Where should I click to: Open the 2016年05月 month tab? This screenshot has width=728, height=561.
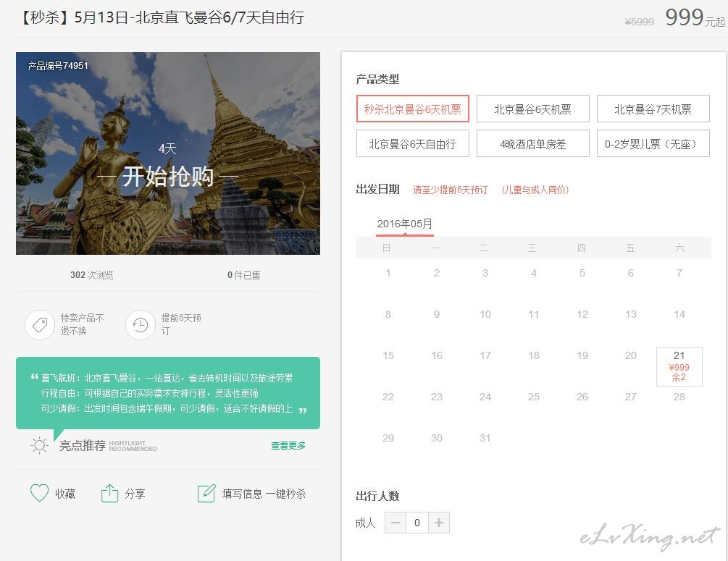pos(405,224)
